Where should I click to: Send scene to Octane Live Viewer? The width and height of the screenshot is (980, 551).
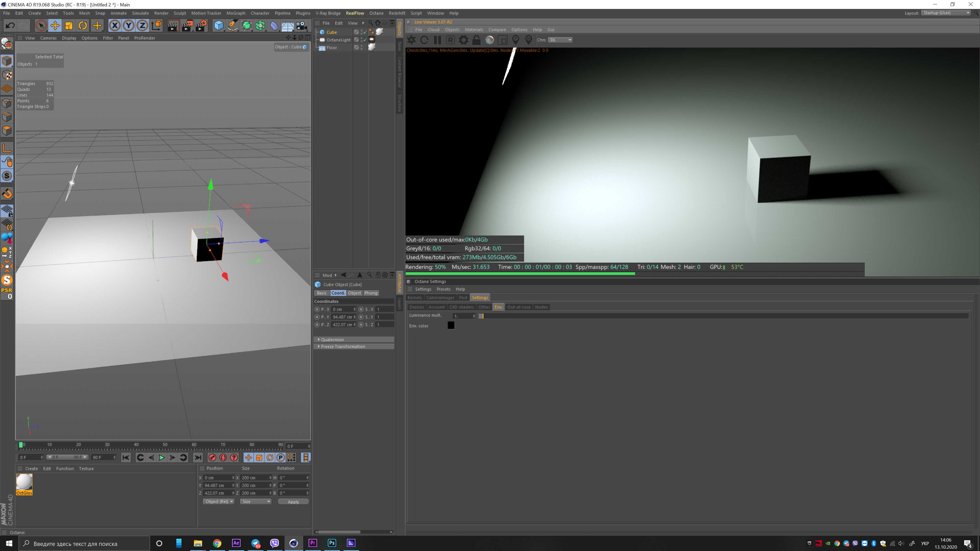[412, 40]
